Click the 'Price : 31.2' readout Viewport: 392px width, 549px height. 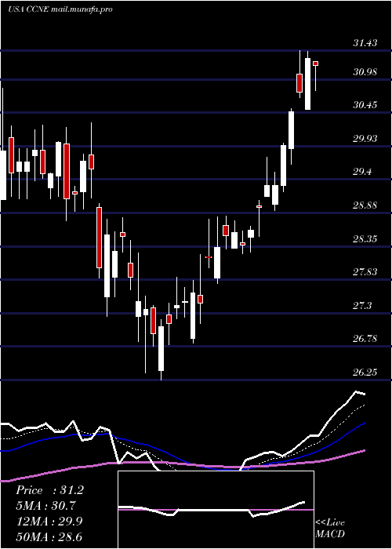point(49,490)
